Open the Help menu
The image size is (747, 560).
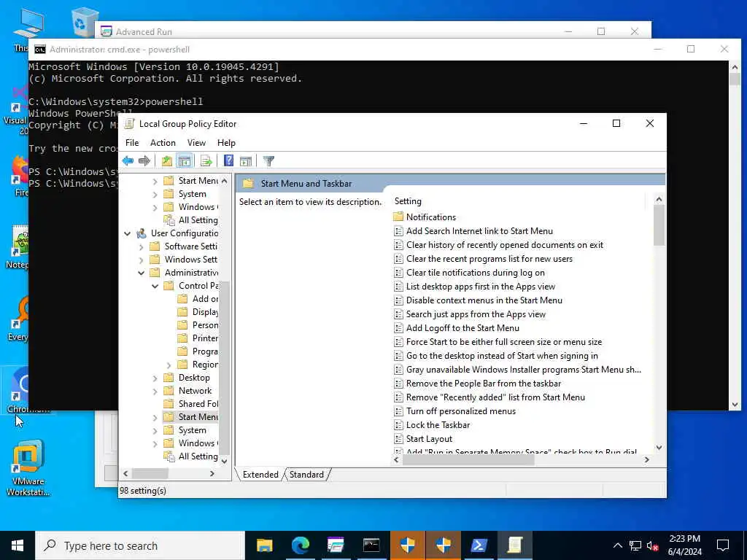coord(226,143)
